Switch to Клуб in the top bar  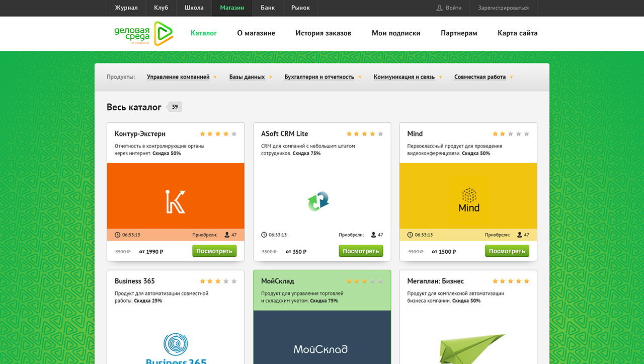pyautogui.click(x=161, y=8)
